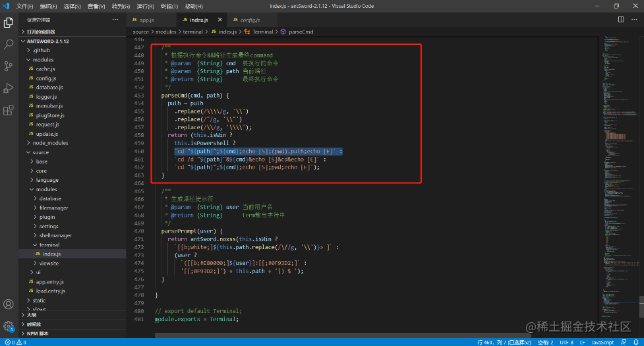Screen dimensions: 644x346
Task: Open the Manage gear icon
Action: [8, 326]
